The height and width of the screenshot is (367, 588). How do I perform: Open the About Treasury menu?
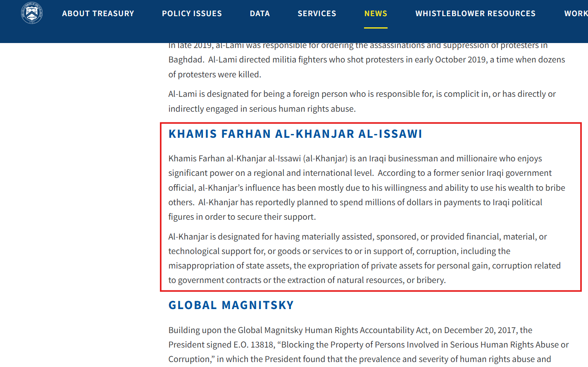click(x=98, y=14)
